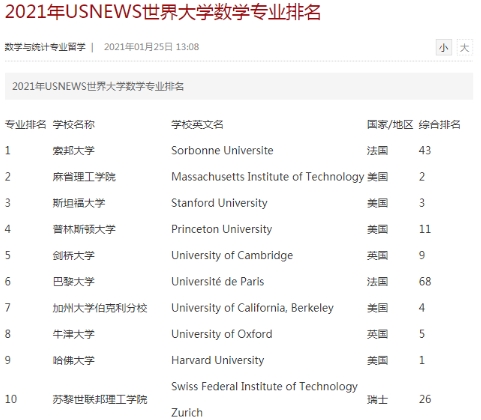
Task: Select the cell Sorbonne Universite
Action: point(222,151)
